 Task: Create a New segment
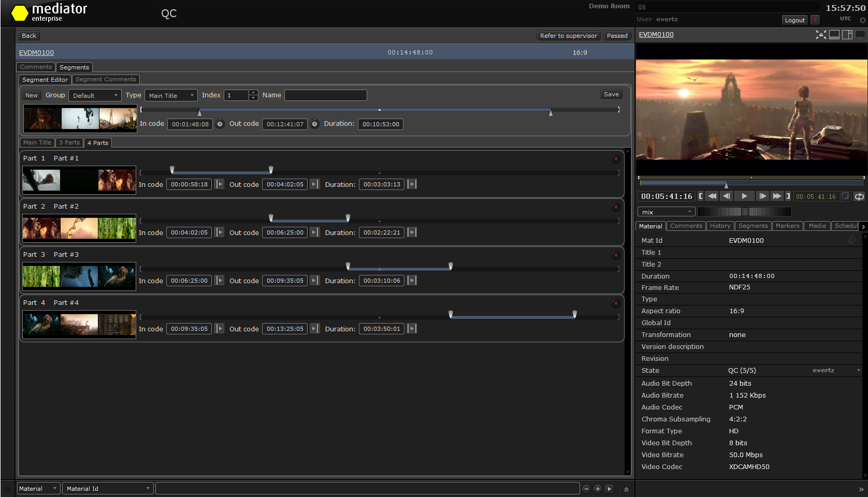(32, 95)
